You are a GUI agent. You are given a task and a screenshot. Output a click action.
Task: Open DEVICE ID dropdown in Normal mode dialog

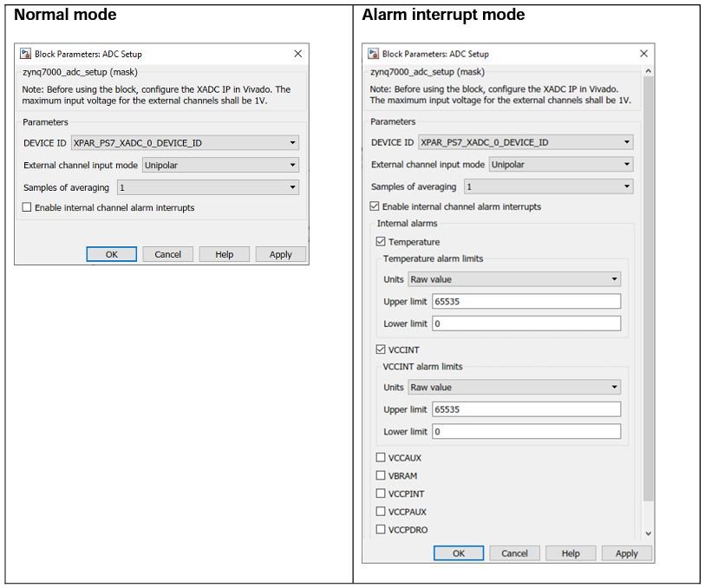coord(186,143)
